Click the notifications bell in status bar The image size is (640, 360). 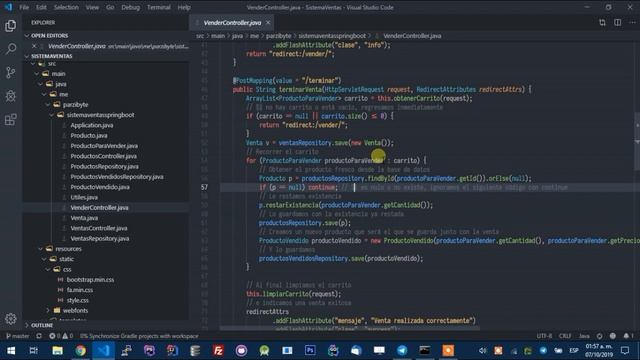click(x=628, y=336)
